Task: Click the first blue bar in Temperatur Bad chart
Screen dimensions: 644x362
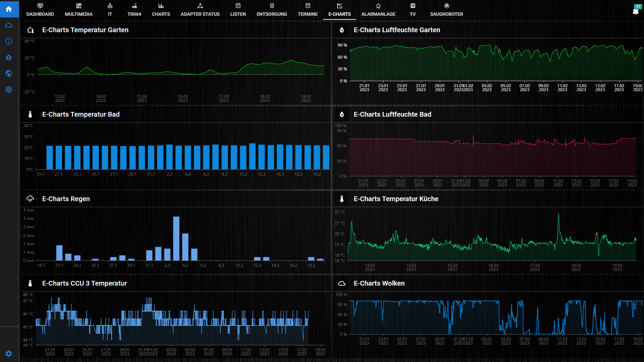Action: pos(50,157)
